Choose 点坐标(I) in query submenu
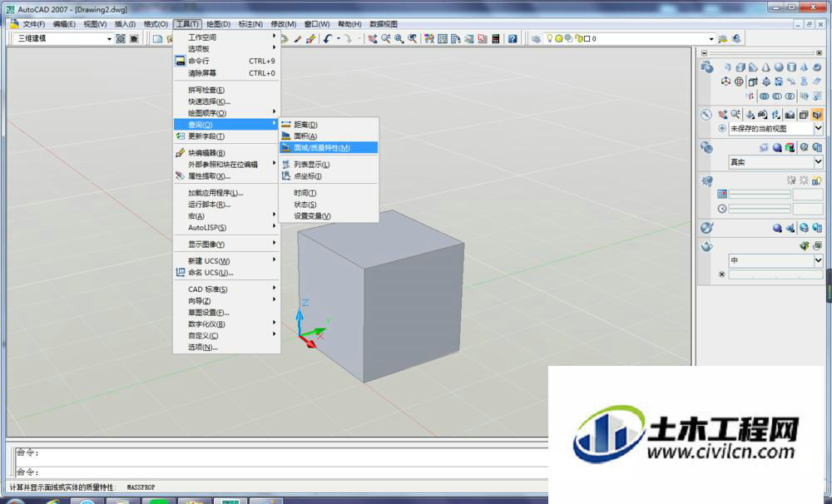Image resolution: width=832 pixels, height=504 pixels. click(329, 176)
